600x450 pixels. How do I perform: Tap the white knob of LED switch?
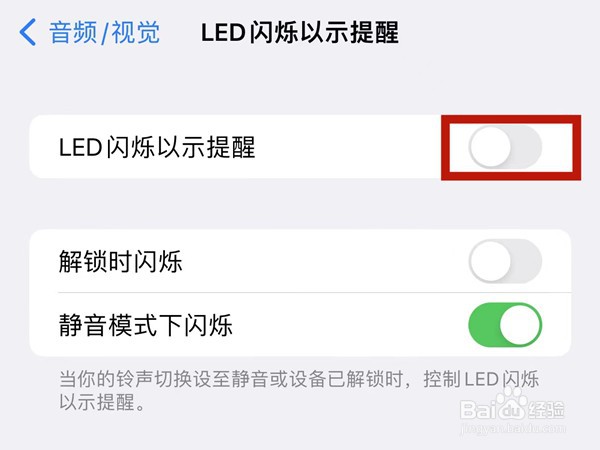(490, 148)
